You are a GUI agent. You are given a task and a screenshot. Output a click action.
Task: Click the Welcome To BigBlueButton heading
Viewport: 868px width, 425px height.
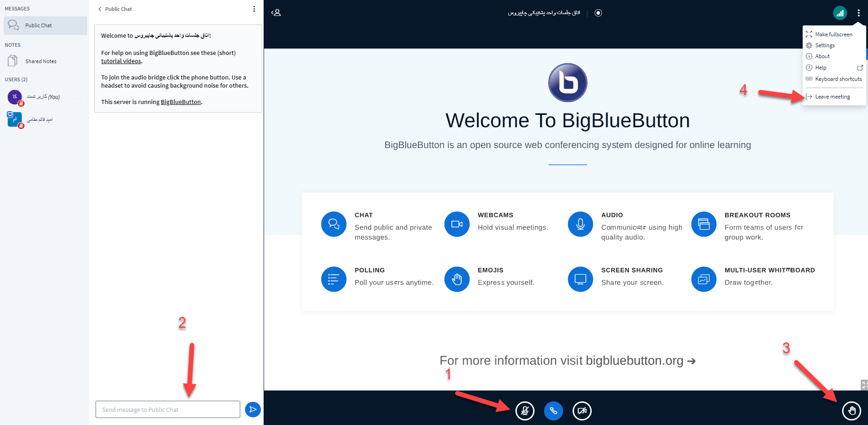tap(568, 121)
